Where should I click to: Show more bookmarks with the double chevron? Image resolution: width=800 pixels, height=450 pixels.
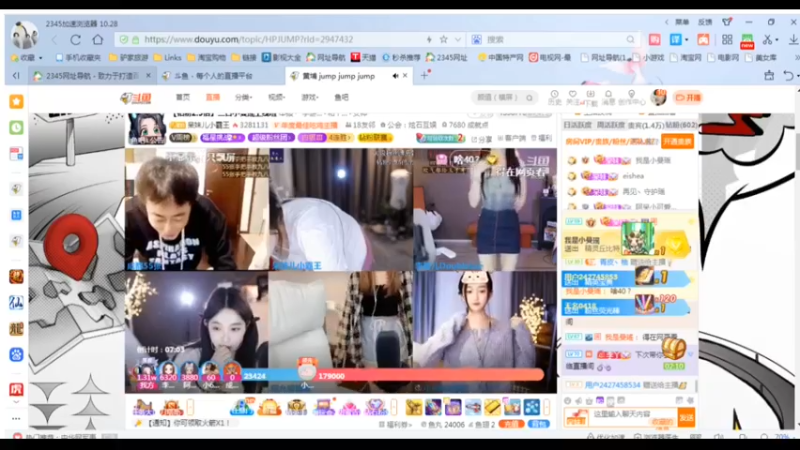point(796,58)
